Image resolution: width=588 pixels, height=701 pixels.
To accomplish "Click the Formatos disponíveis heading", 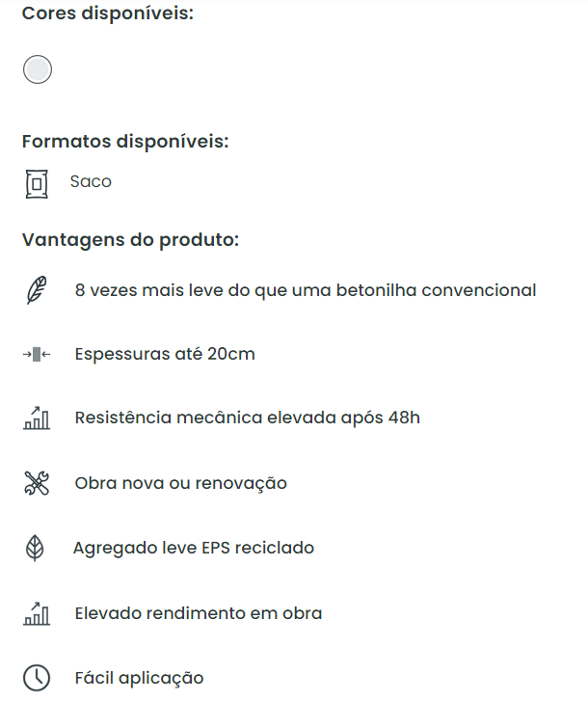I will 125,141.
